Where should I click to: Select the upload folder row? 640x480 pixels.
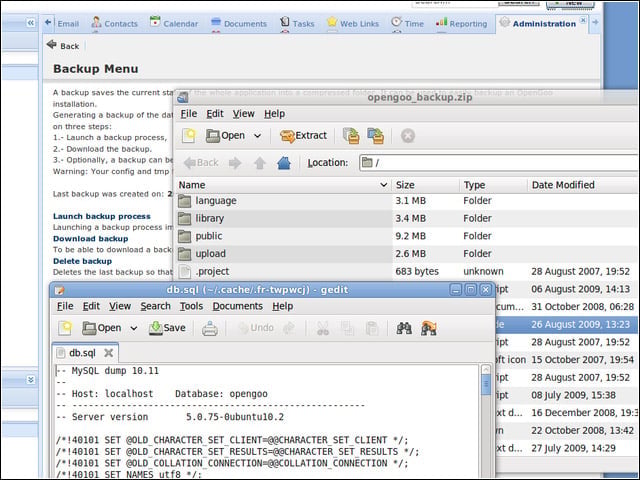tap(407, 253)
